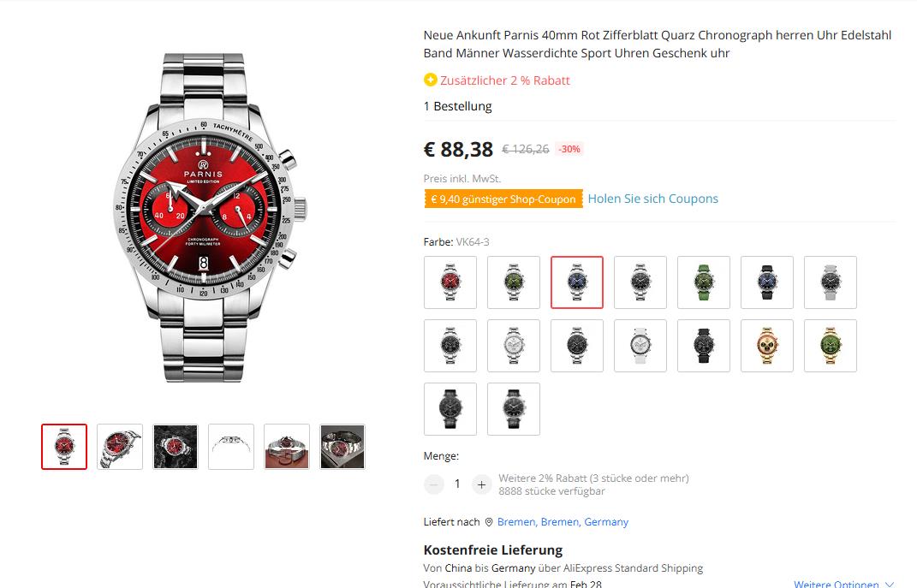
Task: Select the currently highlighted blue dial swatch
Action: 576,282
